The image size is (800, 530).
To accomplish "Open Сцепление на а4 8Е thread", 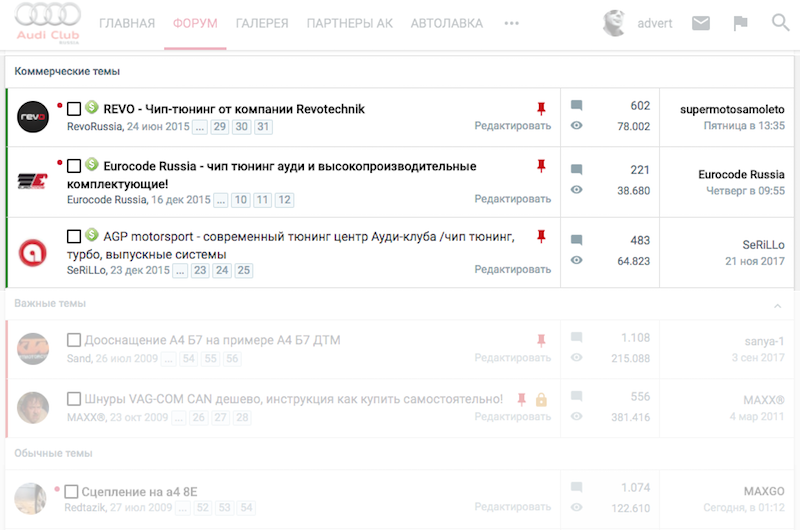I will point(139,492).
